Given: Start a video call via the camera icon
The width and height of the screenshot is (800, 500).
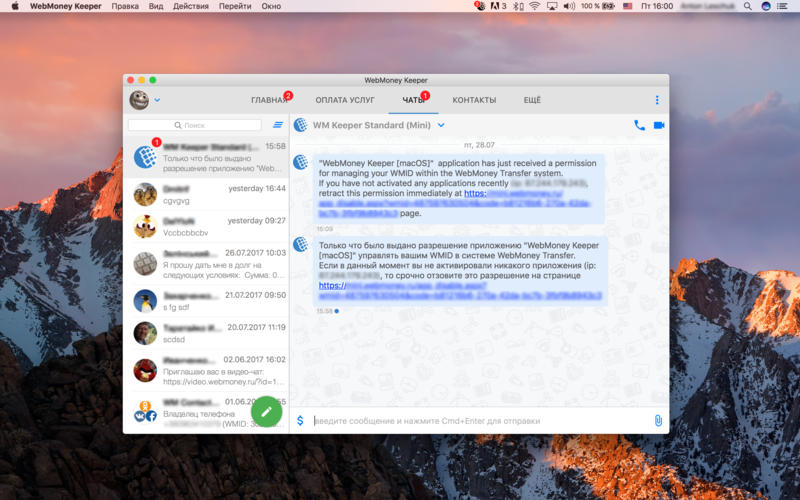Looking at the screenshot, I should [659, 125].
